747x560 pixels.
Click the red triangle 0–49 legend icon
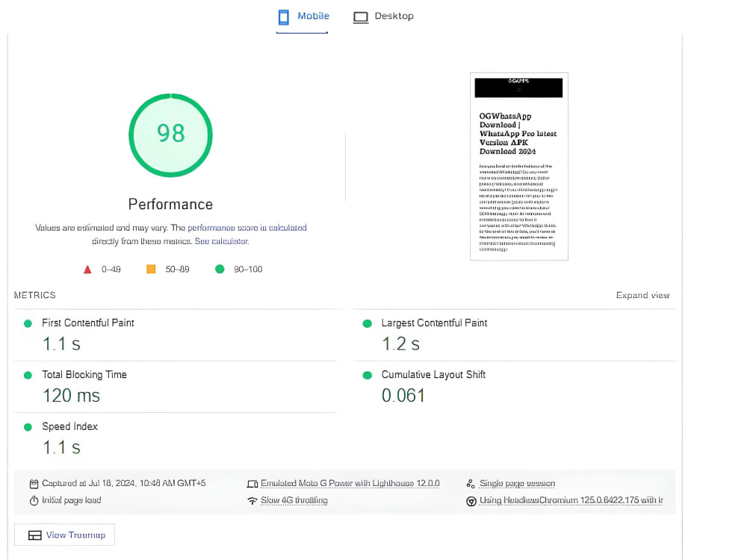(87, 270)
